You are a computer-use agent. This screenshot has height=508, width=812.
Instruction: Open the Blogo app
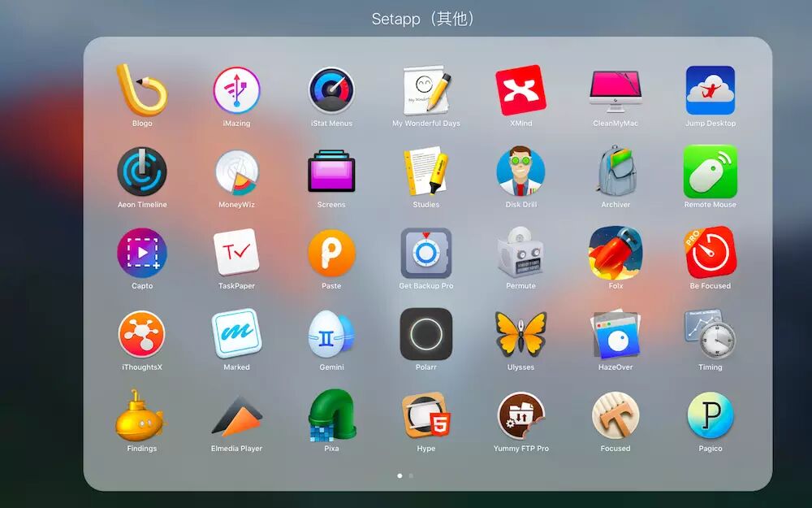142,90
